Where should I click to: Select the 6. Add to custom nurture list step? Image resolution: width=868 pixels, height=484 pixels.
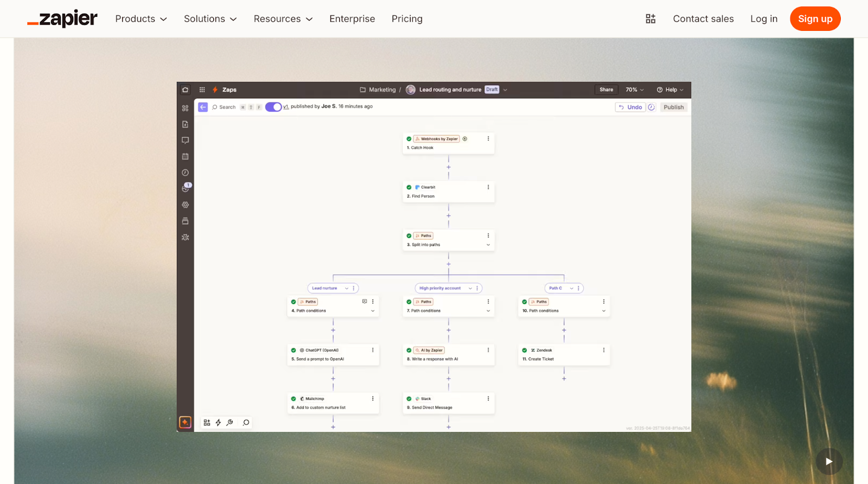[x=333, y=403]
